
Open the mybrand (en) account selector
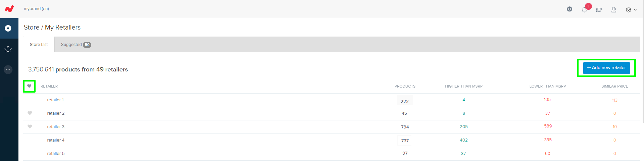pyautogui.click(x=36, y=9)
